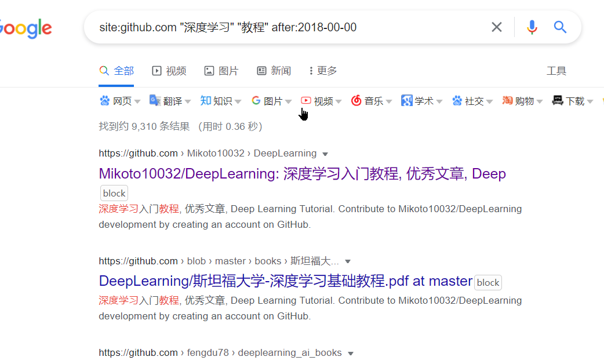
Task: Start voice search with microphone icon
Action: click(532, 27)
